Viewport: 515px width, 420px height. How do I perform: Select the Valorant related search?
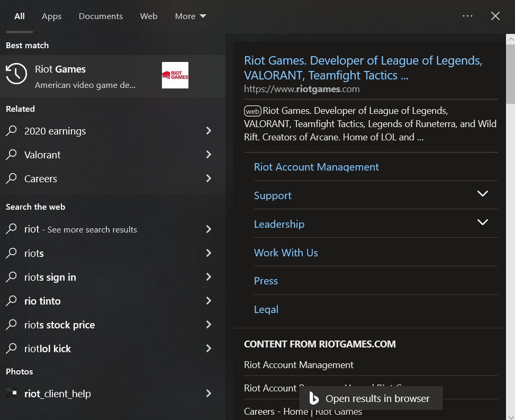(x=113, y=155)
